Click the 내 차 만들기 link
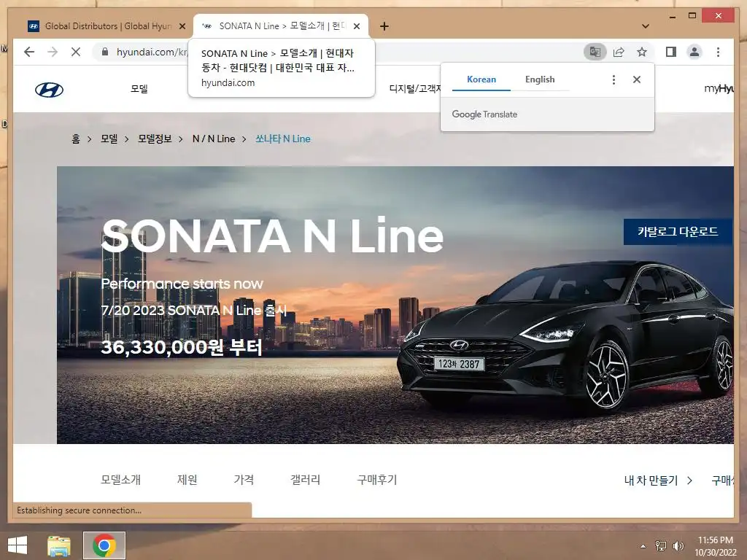Image resolution: width=747 pixels, height=560 pixels. (x=658, y=481)
